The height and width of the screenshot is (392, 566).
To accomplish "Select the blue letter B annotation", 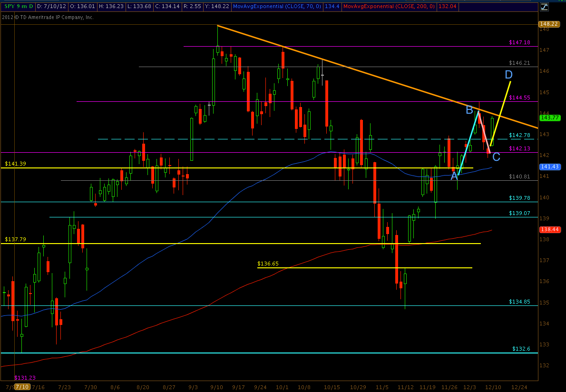I will 469,110.
